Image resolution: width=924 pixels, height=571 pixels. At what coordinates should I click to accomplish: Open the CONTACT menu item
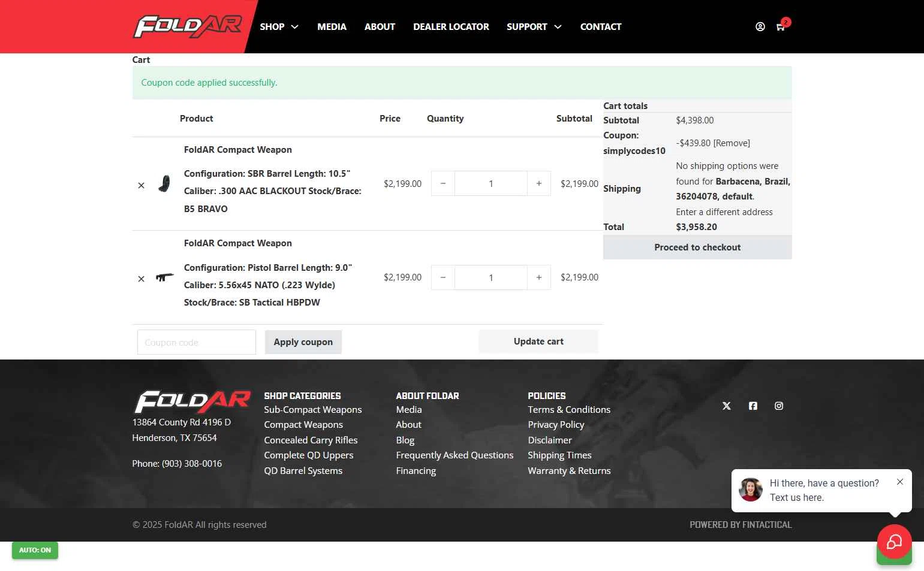601,27
